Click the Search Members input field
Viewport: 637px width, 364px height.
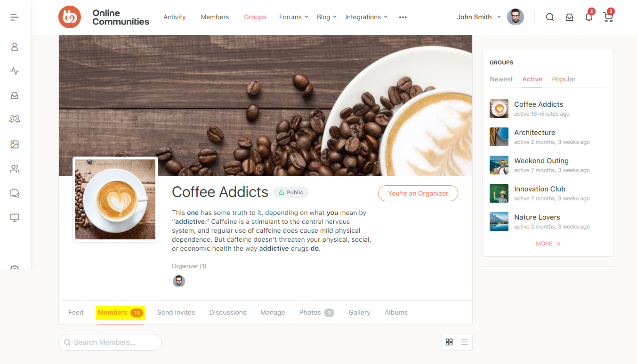click(x=110, y=342)
